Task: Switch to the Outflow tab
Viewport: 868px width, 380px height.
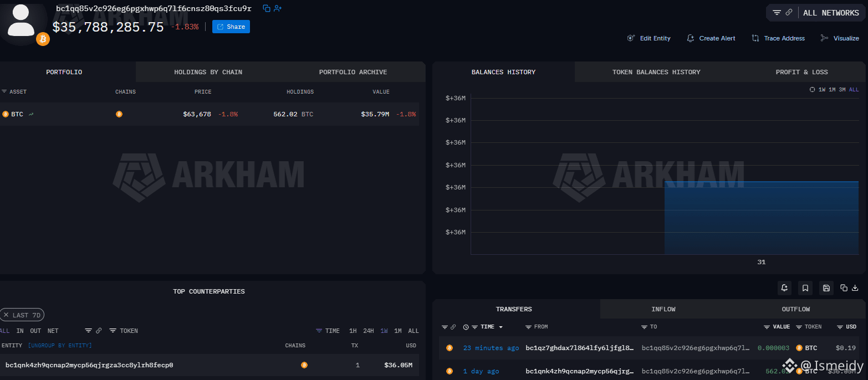Action: click(796, 309)
